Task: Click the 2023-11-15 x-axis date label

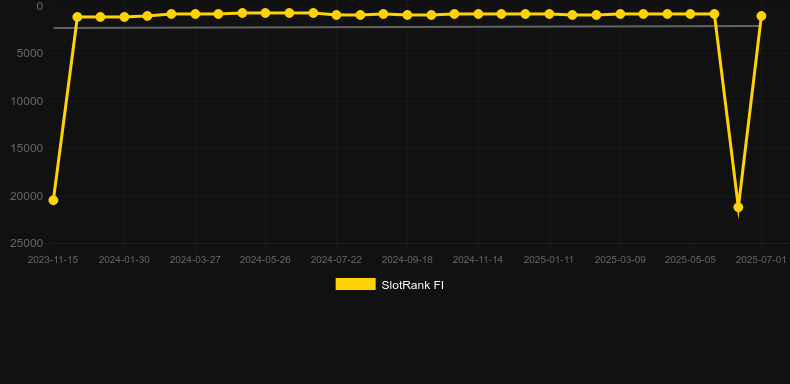Action: [53, 260]
